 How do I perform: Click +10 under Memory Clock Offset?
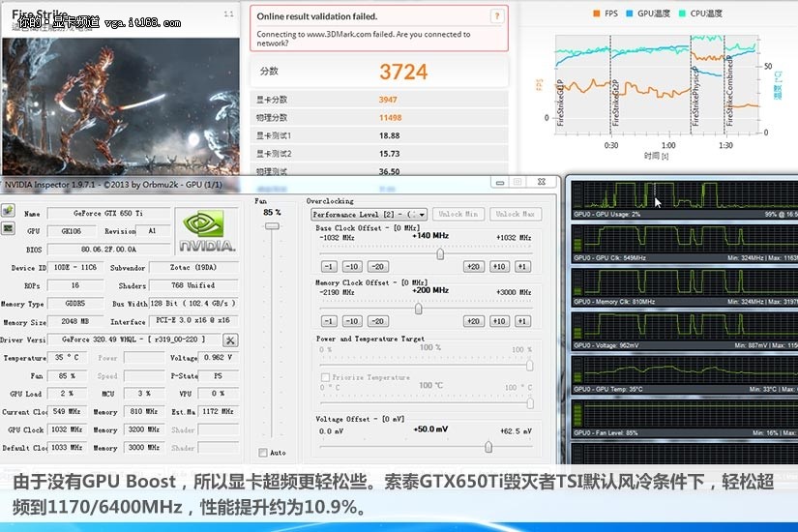499,321
